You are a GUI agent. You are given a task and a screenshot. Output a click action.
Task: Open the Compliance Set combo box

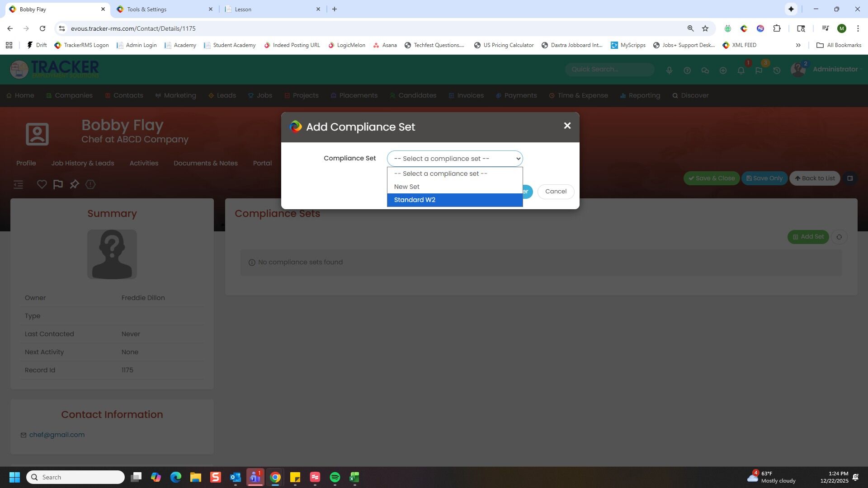(454, 159)
